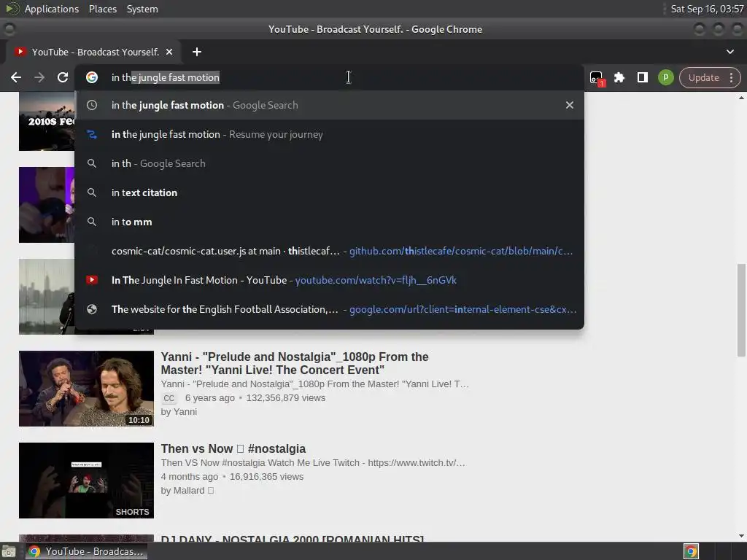Select the 'in text citation' suggestion
This screenshot has height=560, width=747.
330,192
